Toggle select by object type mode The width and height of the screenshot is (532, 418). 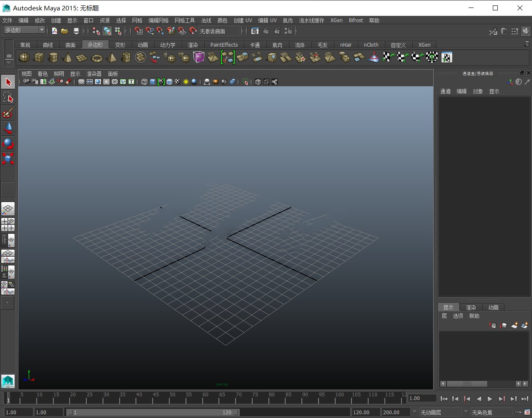point(107,31)
